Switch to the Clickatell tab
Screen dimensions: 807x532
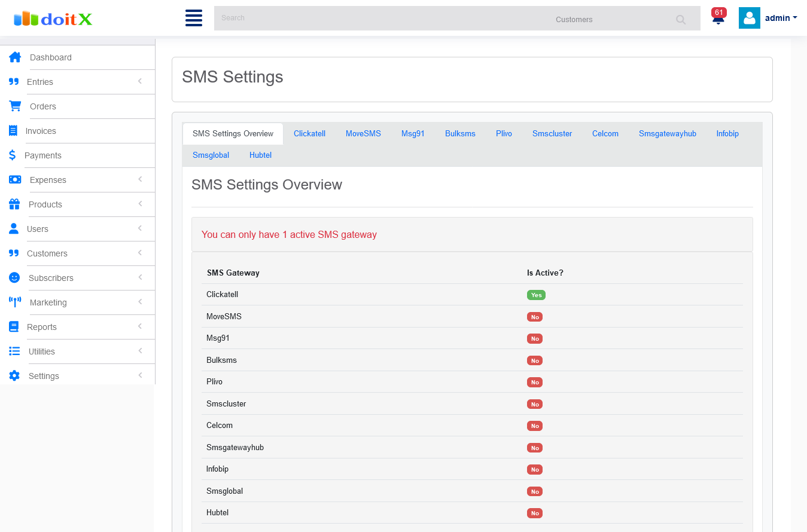(309, 134)
